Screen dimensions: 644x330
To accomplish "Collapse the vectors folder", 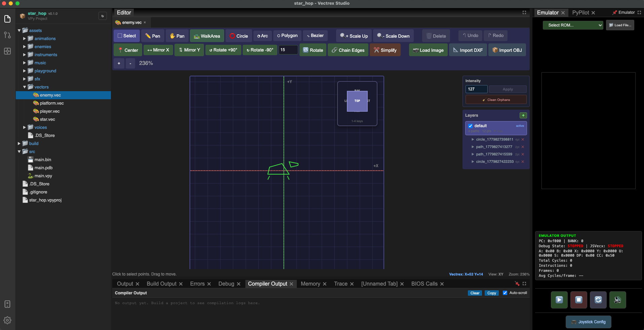I will pos(25,87).
